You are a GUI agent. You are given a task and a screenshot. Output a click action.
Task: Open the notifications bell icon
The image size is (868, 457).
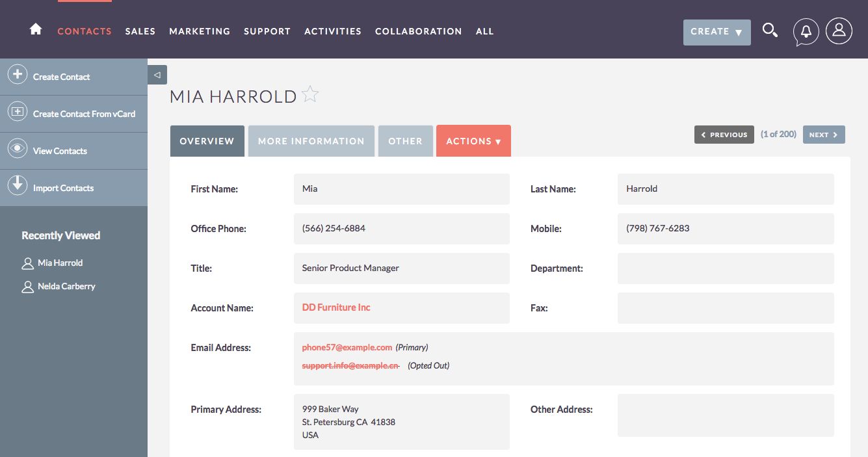[806, 31]
